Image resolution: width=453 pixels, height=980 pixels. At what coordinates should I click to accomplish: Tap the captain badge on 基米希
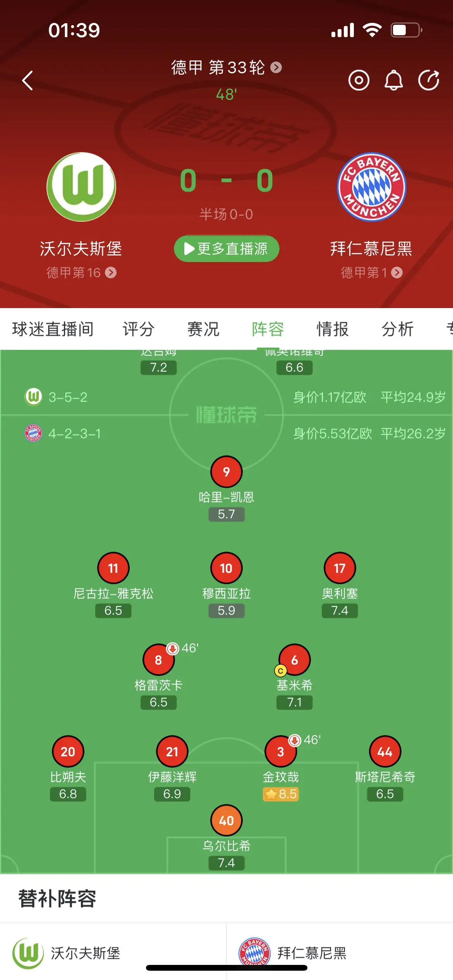[x=281, y=671]
